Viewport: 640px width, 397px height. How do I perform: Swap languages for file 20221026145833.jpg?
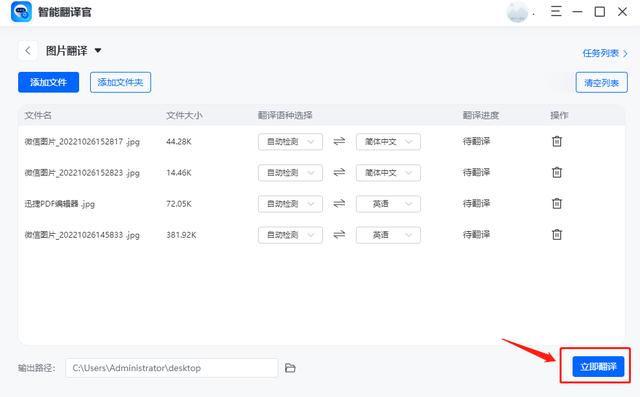click(339, 235)
